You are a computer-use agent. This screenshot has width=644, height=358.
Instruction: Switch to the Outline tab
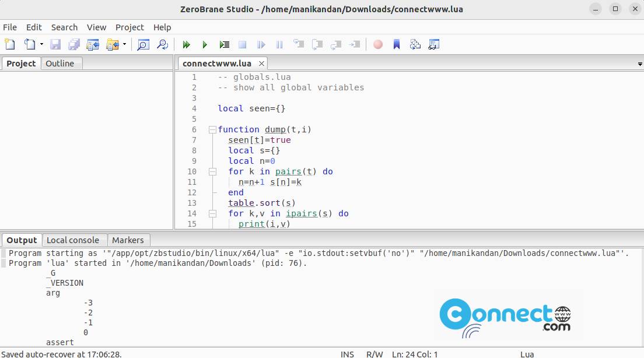(60, 64)
